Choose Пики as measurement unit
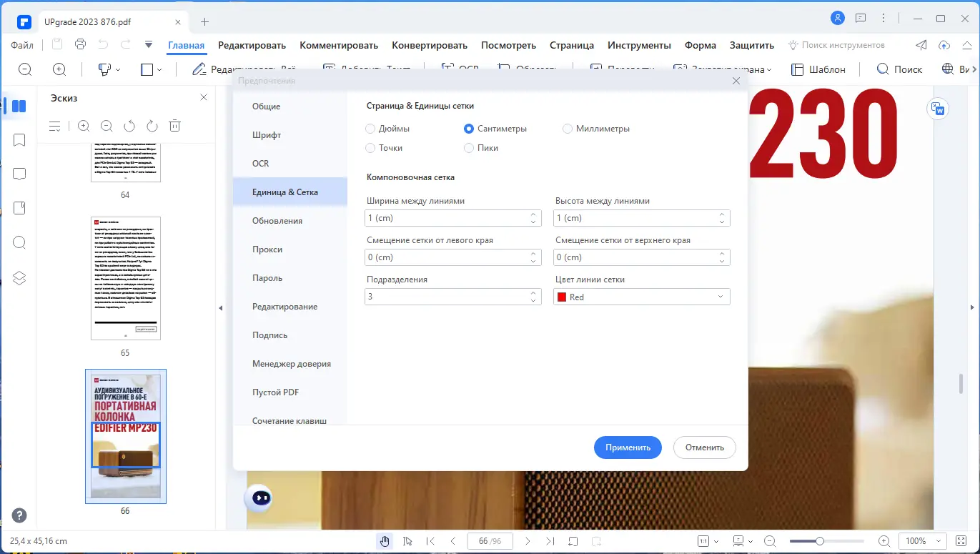Screen dimensions: 980x554 click(470, 148)
